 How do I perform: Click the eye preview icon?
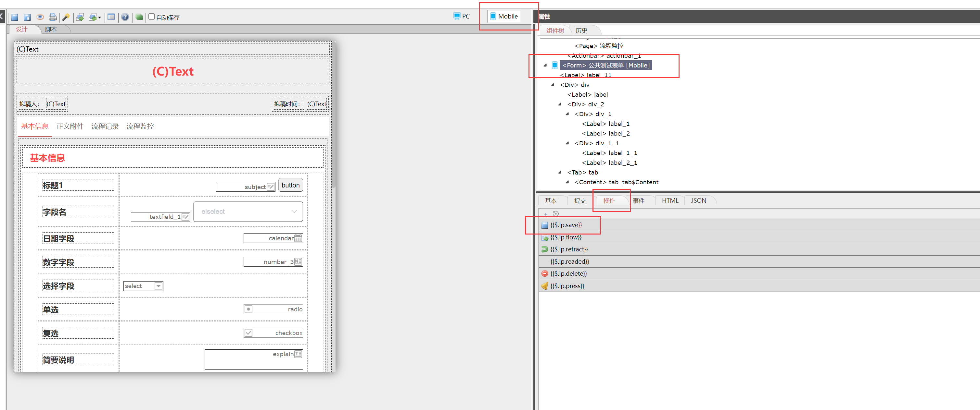point(40,17)
